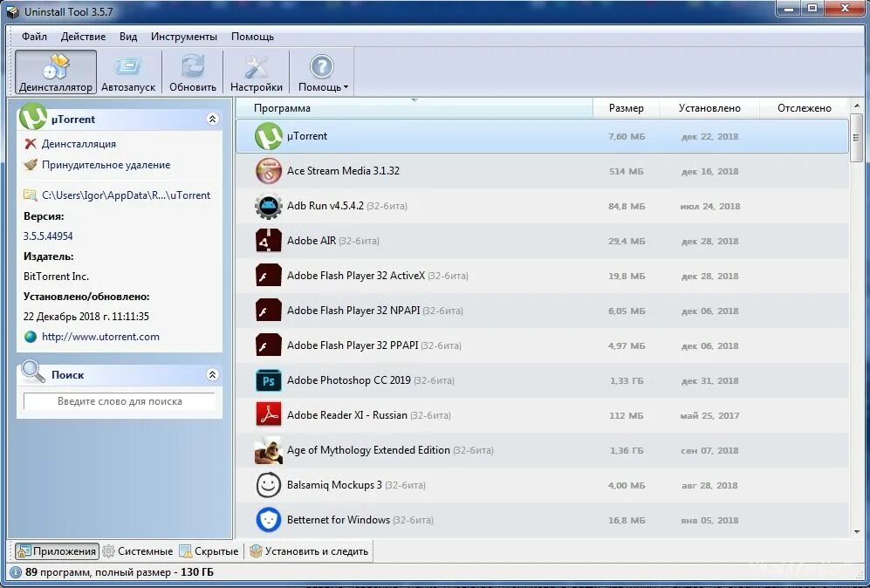The image size is (870, 588).
Task: Select the Adobe AIR row
Action: pyautogui.click(x=542, y=241)
